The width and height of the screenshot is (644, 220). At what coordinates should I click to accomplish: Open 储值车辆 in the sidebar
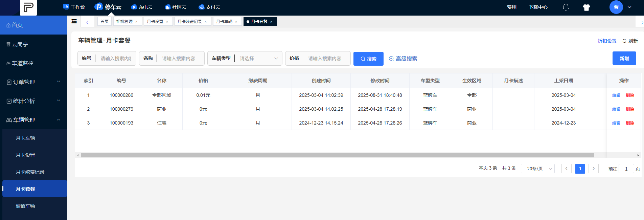34,206
